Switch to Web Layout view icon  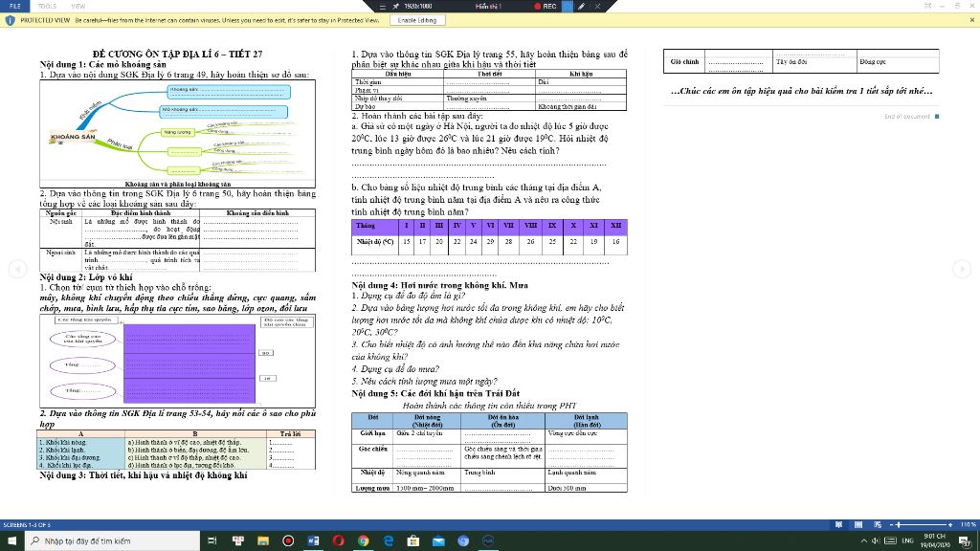point(878,525)
